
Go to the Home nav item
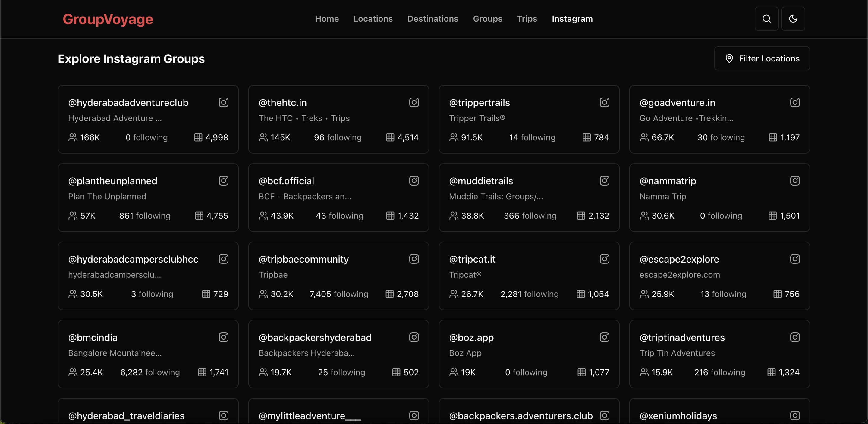point(326,19)
